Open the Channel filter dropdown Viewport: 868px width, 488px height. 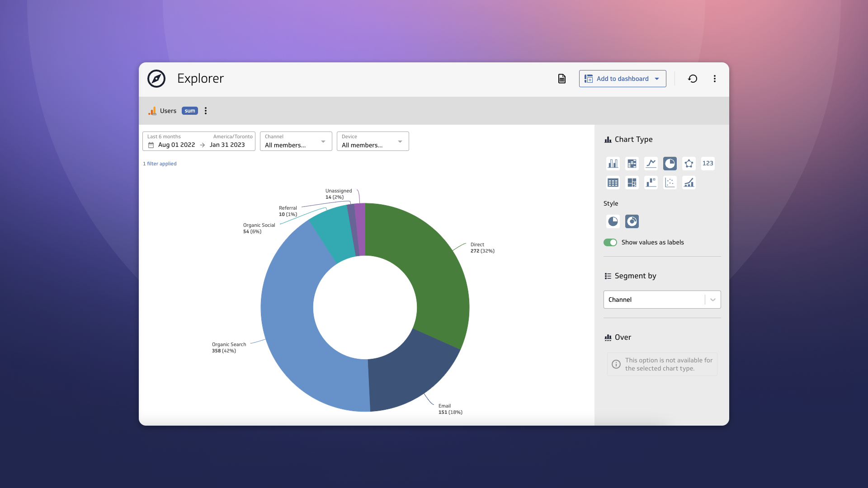[323, 141]
